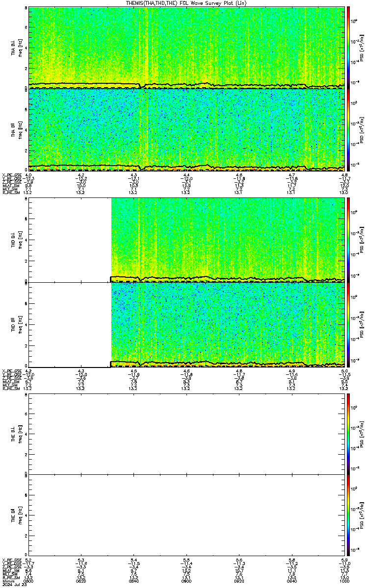Image resolution: width=368 pixels, height=588 pixels.
Task: Click the '0800' time tick label
Action: (x=28, y=581)
